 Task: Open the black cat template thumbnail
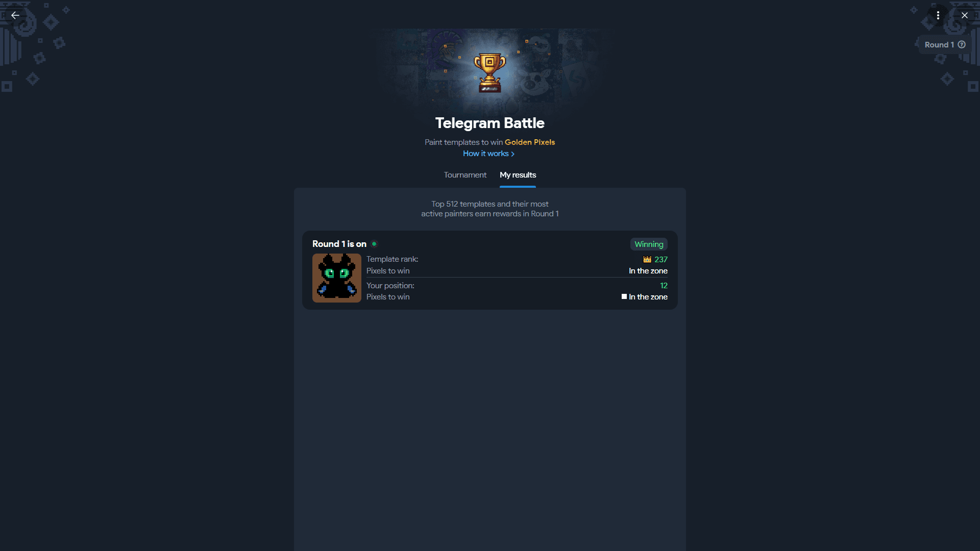click(x=337, y=278)
